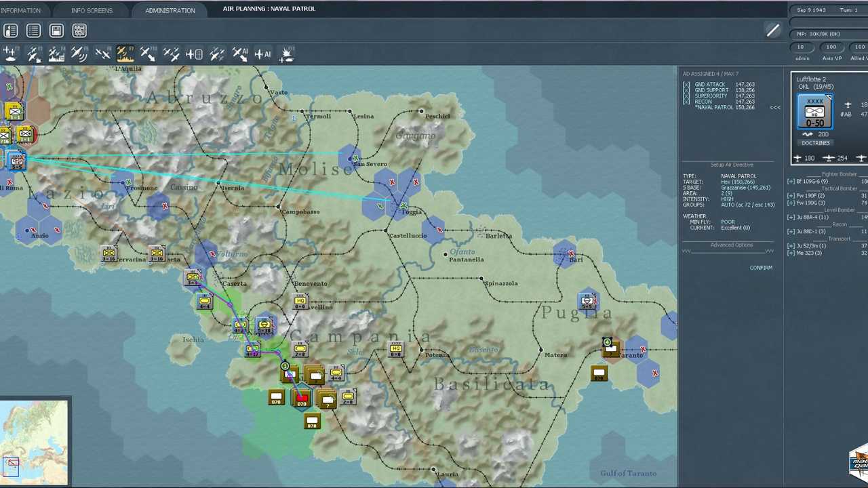The height and width of the screenshot is (488, 868).
Task: Select the unit counter at Terracina
Action: click(x=108, y=254)
